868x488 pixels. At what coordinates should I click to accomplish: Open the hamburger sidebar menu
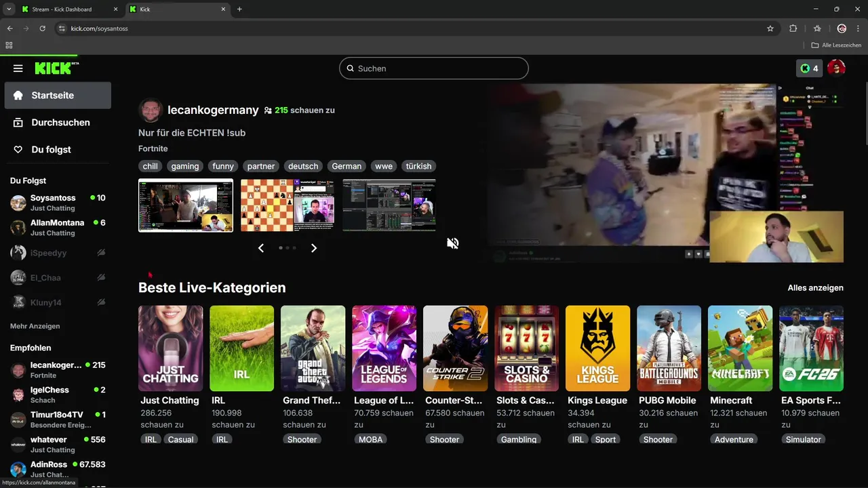pos(18,68)
